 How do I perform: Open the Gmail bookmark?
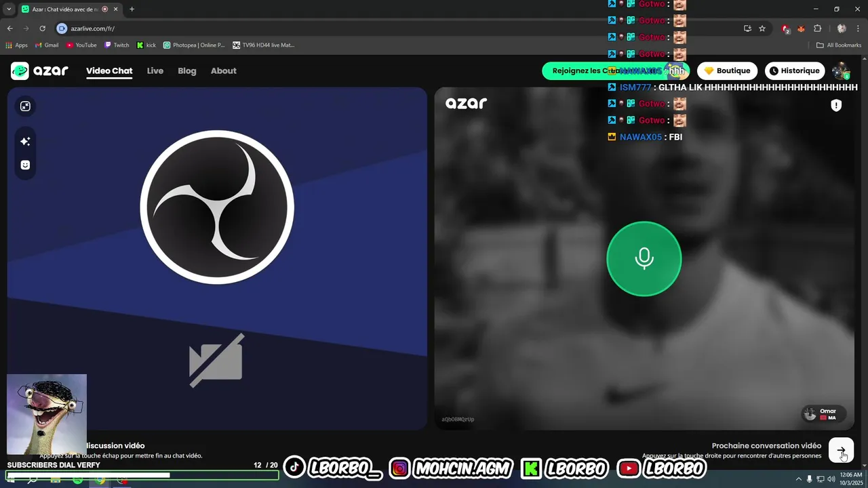[x=47, y=45]
